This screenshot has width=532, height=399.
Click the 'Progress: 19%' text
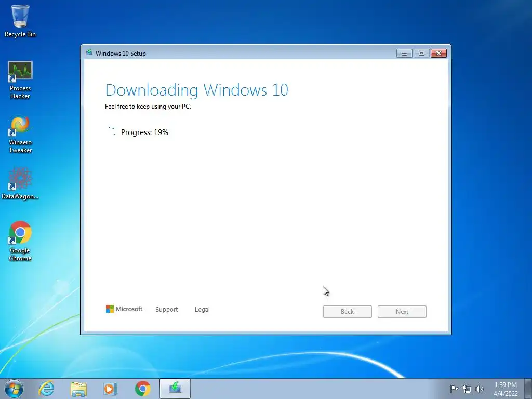click(x=144, y=132)
